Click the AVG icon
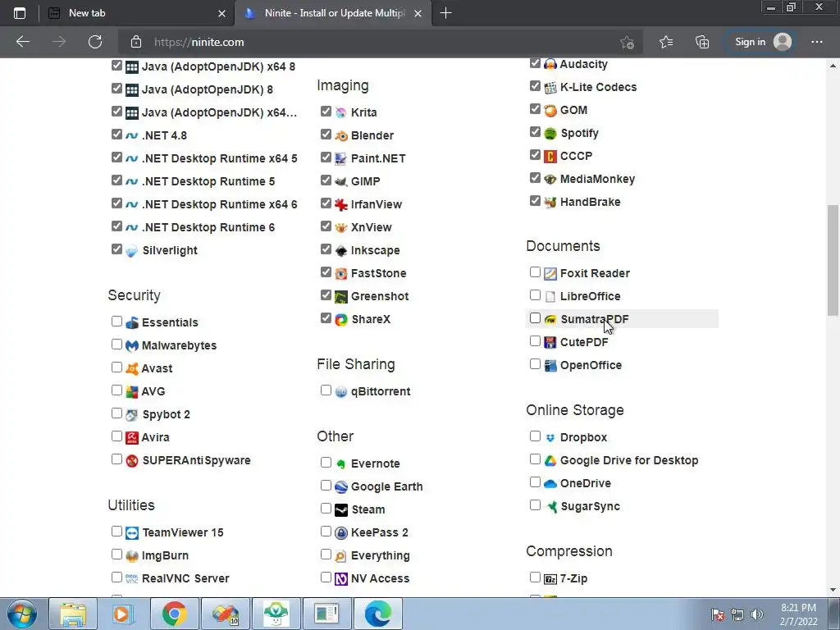The width and height of the screenshot is (840, 630). point(132,392)
